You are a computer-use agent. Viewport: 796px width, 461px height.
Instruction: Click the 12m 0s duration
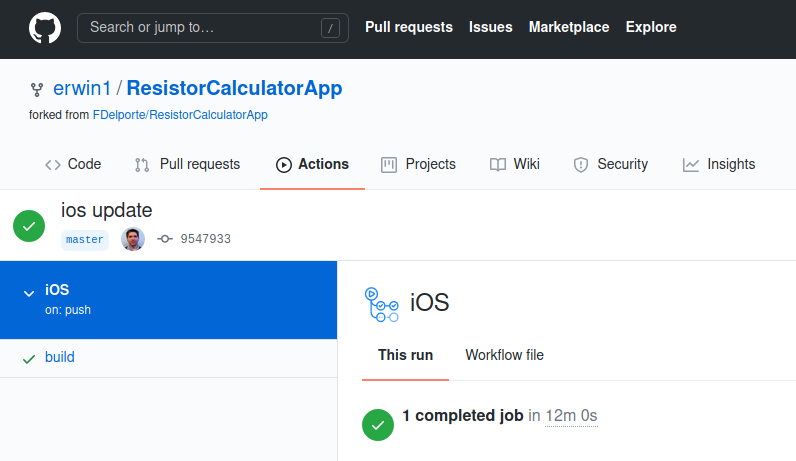(x=571, y=415)
